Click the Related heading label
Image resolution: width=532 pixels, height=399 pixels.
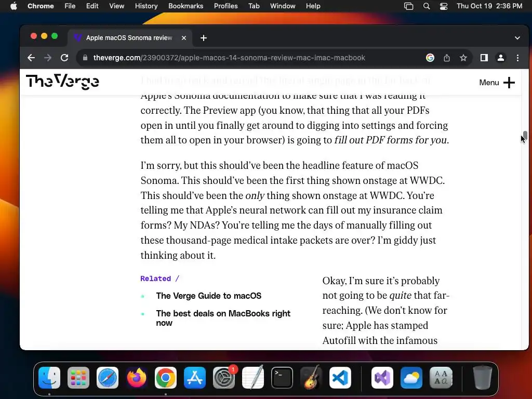coord(156,278)
